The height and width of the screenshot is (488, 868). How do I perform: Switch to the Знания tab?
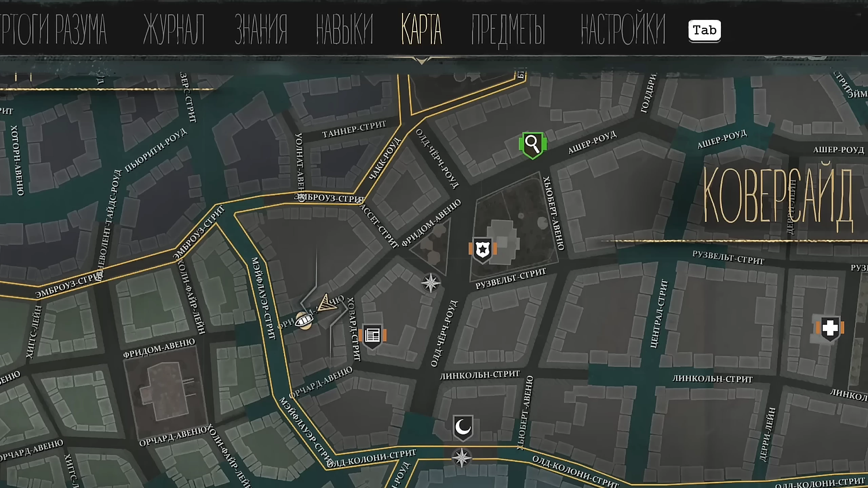click(261, 29)
